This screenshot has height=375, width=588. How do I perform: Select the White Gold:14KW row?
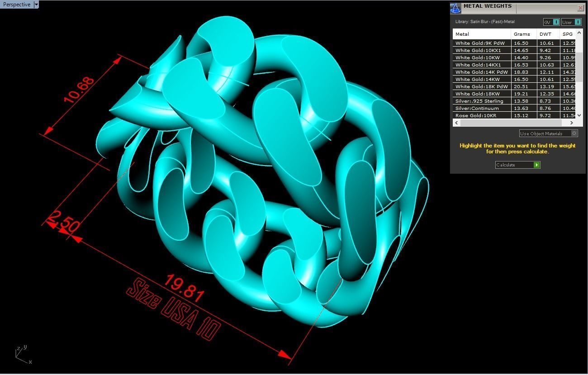tap(514, 79)
